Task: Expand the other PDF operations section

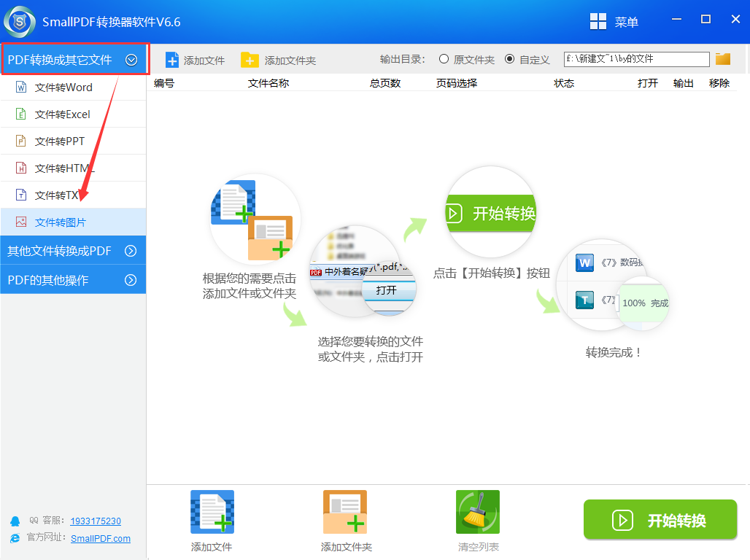Action: pos(131,280)
